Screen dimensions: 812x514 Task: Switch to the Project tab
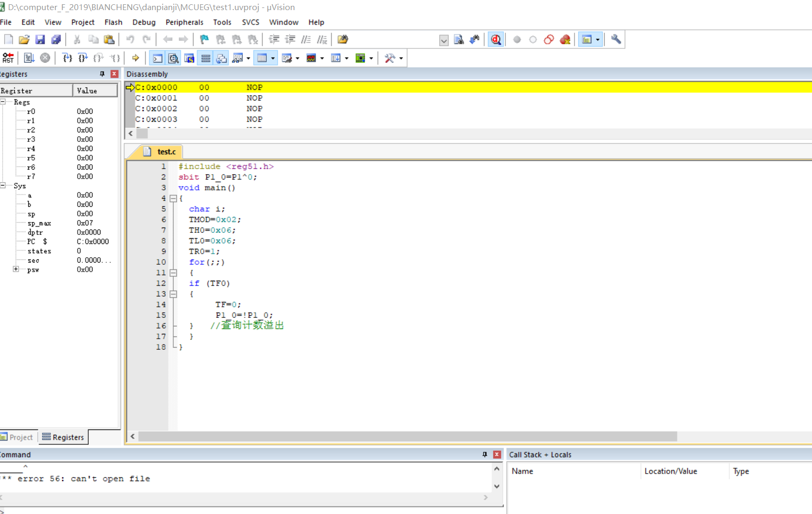pos(19,437)
